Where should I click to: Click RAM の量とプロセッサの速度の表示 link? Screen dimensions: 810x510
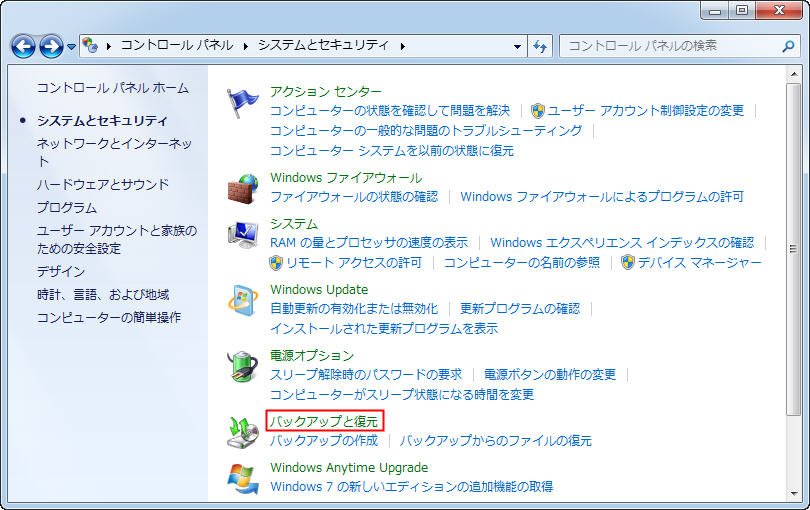369,242
